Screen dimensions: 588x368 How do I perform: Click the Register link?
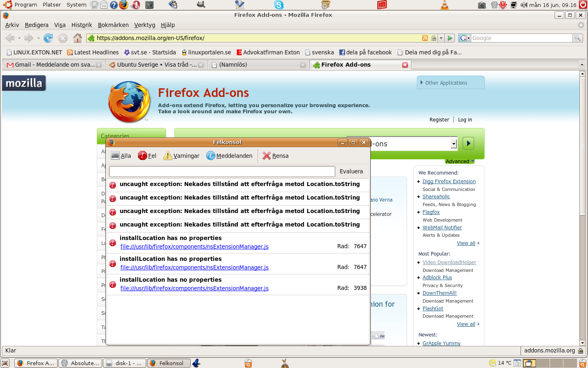[439, 120]
